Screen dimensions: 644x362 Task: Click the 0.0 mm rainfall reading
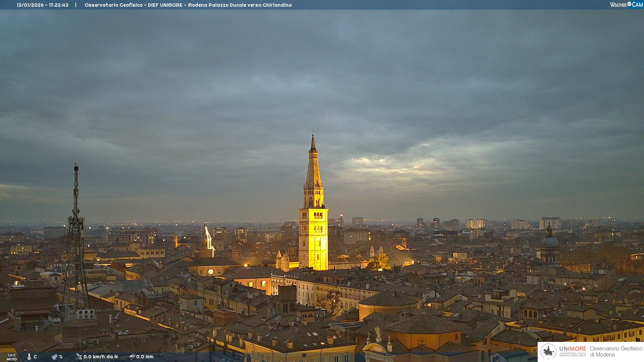(145, 357)
